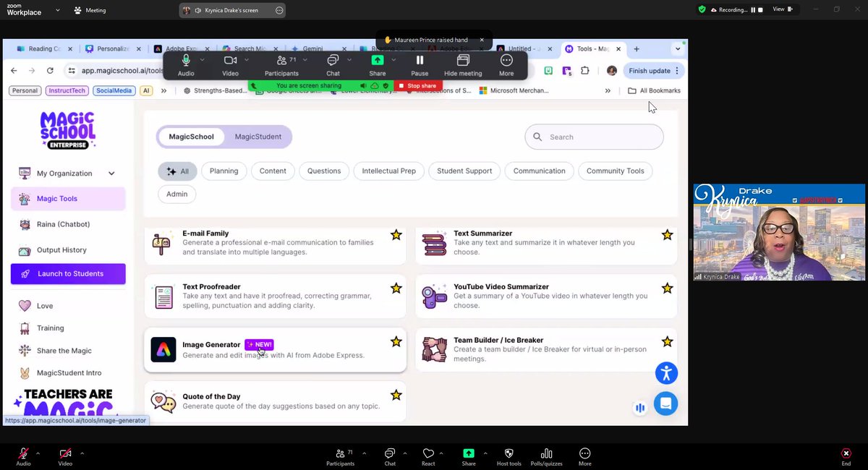Open More in the bottom Zoom bar
The image size is (868, 470).
[x=584, y=457]
